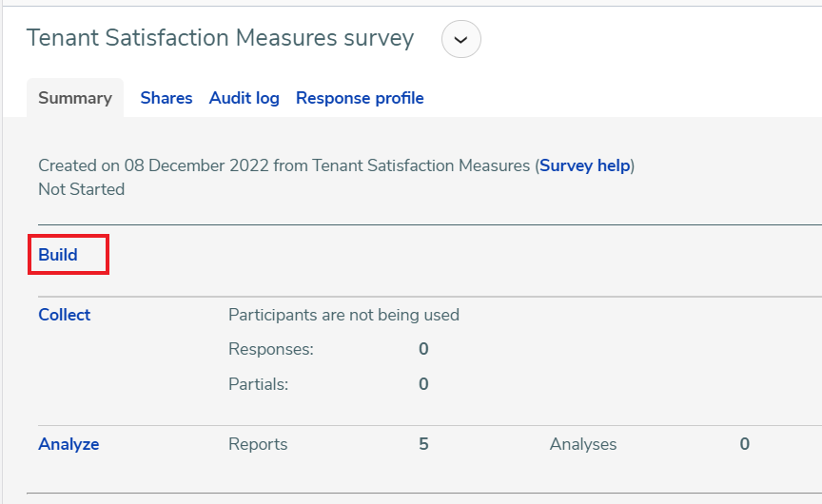Image resolution: width=822 pixels, height=504 pixels.
Task: Click the Reports label in Analyze row
Action: point(258,444)
